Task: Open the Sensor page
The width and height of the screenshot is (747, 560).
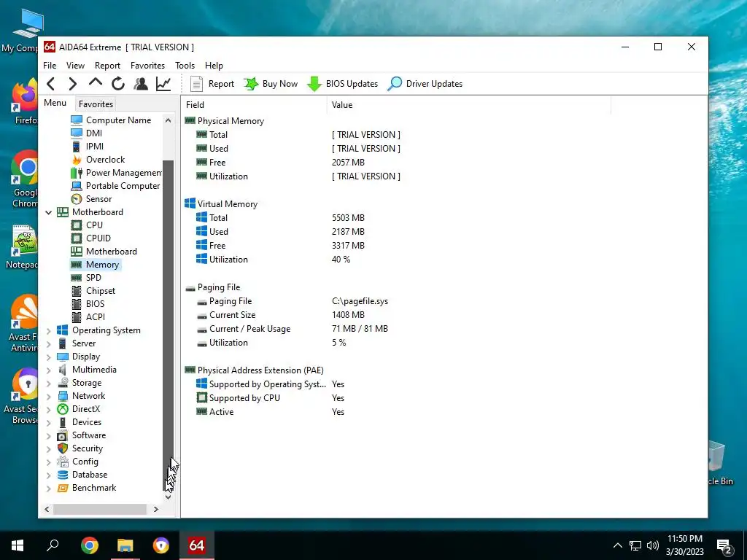Action: pos(91,199)
